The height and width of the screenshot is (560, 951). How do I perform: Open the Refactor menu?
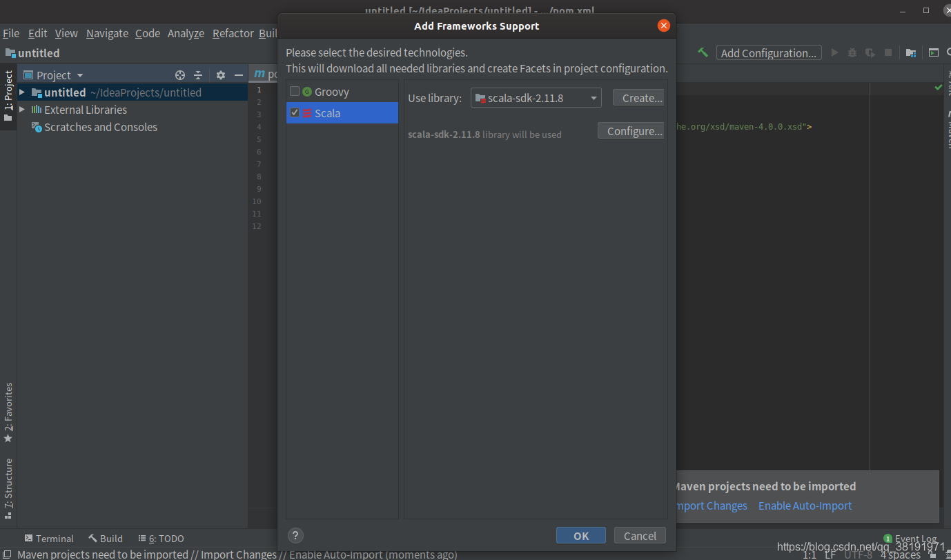tap(233, 33)
